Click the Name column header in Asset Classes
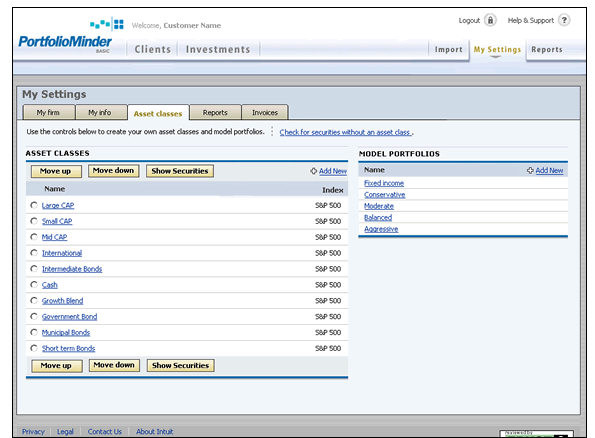Image resolution: width=595 pixels, height=438 pixels. pyautogui.click(x=55, y=189)
